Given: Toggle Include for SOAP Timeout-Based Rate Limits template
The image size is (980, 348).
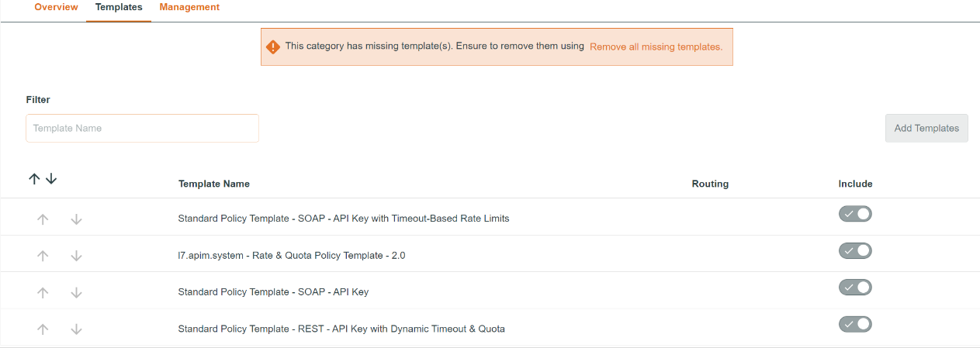Looking at the screenshot, I should (x=855, y=214).
